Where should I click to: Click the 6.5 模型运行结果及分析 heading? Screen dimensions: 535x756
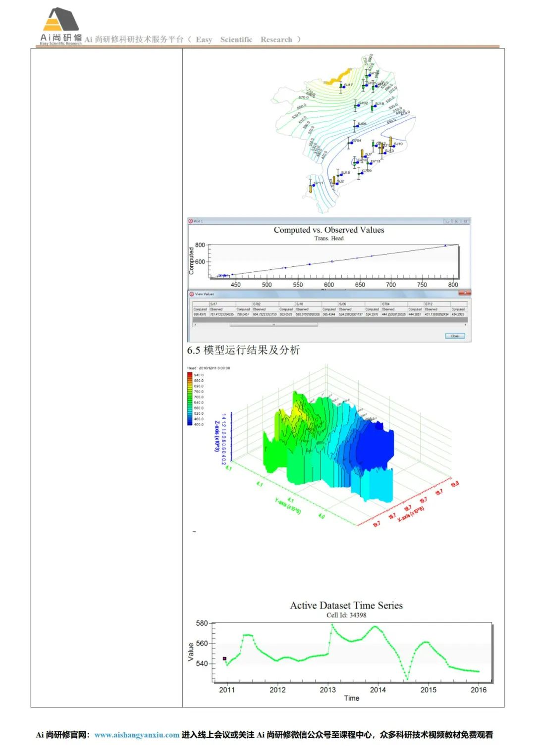tap(243, 350)
